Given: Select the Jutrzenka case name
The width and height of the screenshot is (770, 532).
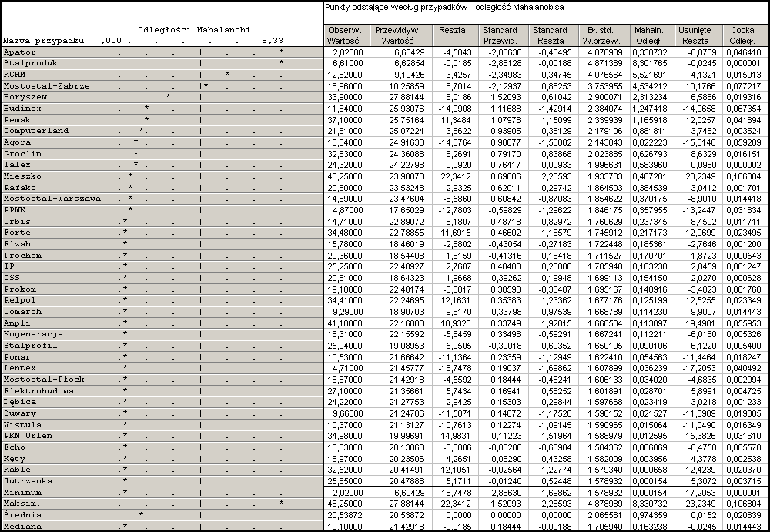Looking at the screenshot, I should pos(28,481).
